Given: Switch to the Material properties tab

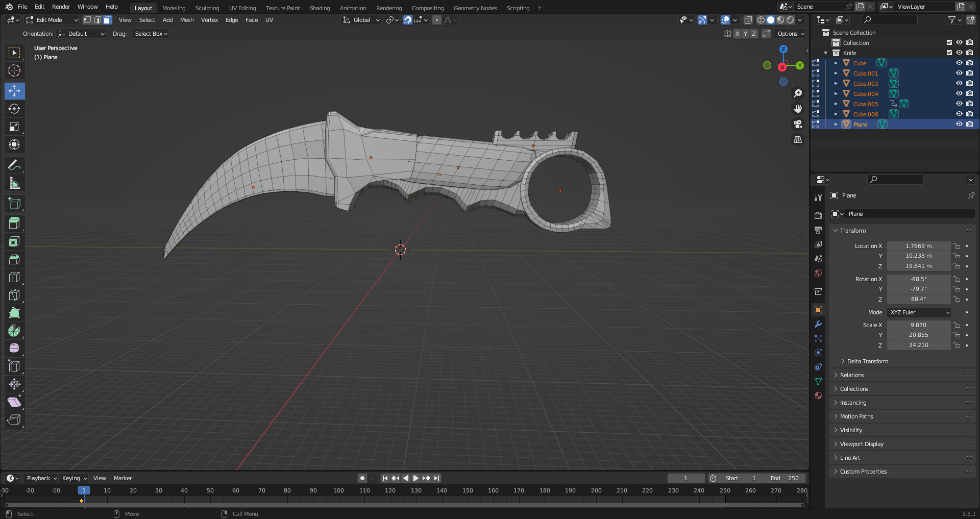Looking at the screenshot, I should point(818,396).
